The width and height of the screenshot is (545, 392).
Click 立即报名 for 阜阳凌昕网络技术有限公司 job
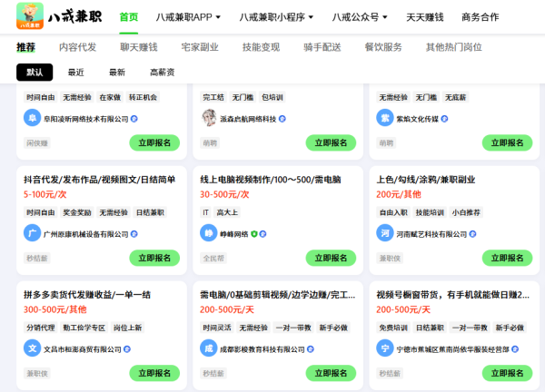tap(154, 142)
